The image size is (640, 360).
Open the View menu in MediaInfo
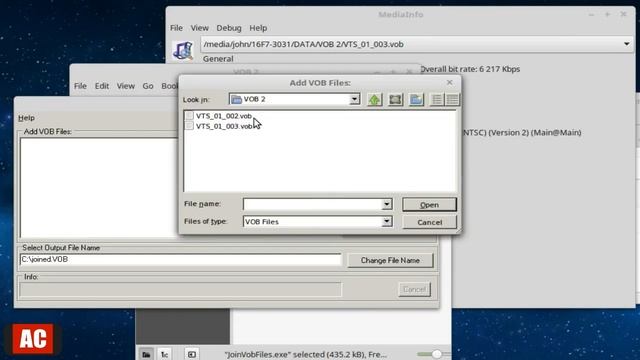click(200, 28)
